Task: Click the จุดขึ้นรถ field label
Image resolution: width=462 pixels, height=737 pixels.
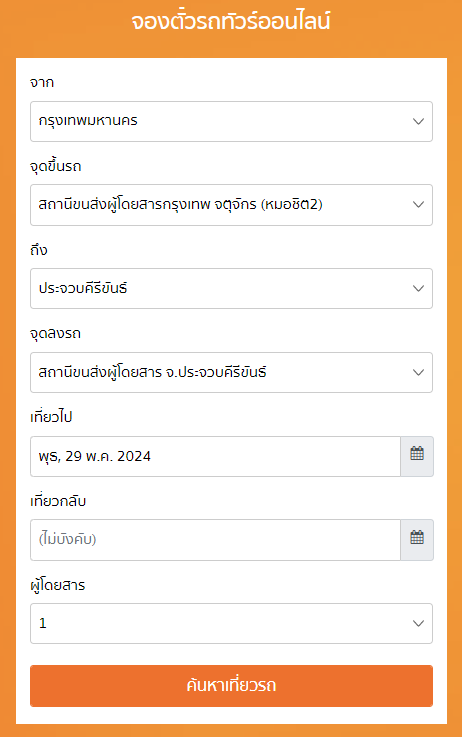Action: point(55,166)
